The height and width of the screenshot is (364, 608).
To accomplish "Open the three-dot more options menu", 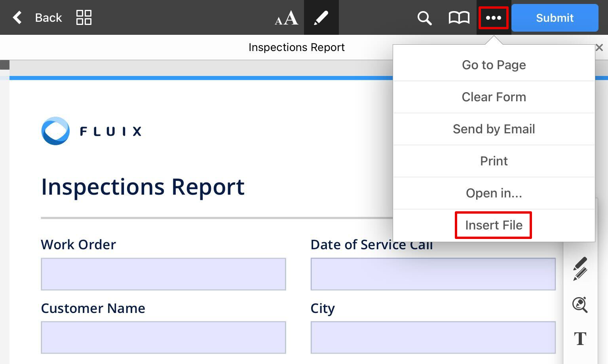I will pos(493,17).
